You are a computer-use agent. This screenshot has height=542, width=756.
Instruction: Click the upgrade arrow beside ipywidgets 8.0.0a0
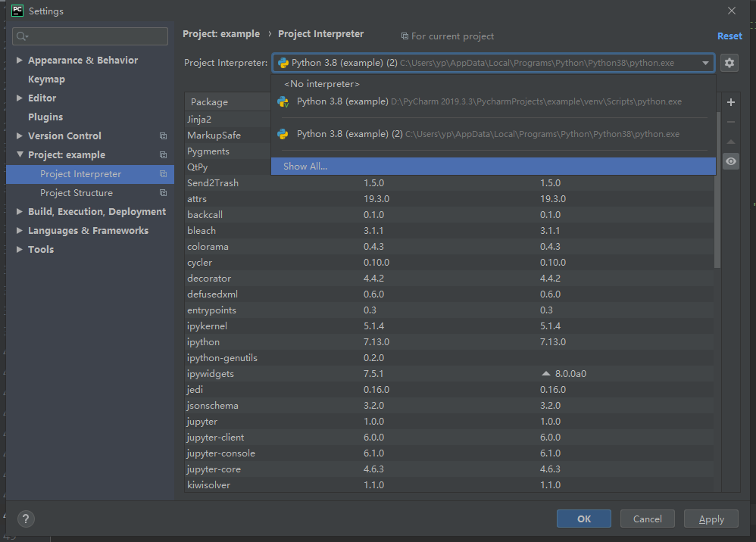coord(545,373)
